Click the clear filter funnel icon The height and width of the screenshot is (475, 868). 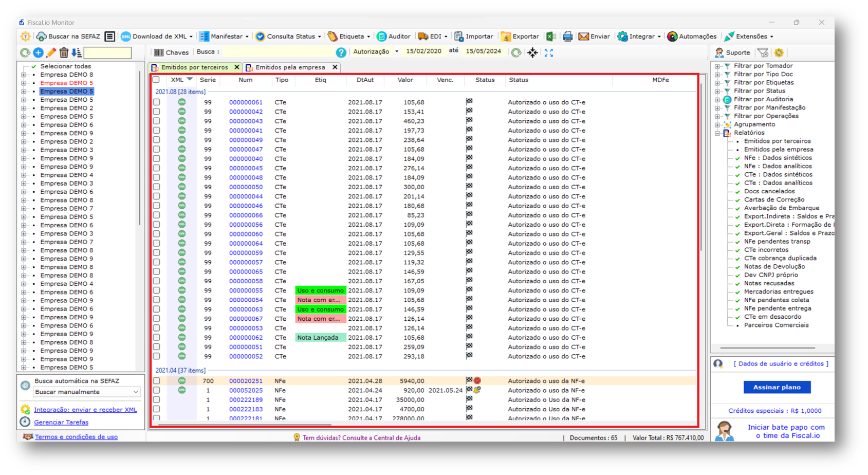click(x=763, y=52)
